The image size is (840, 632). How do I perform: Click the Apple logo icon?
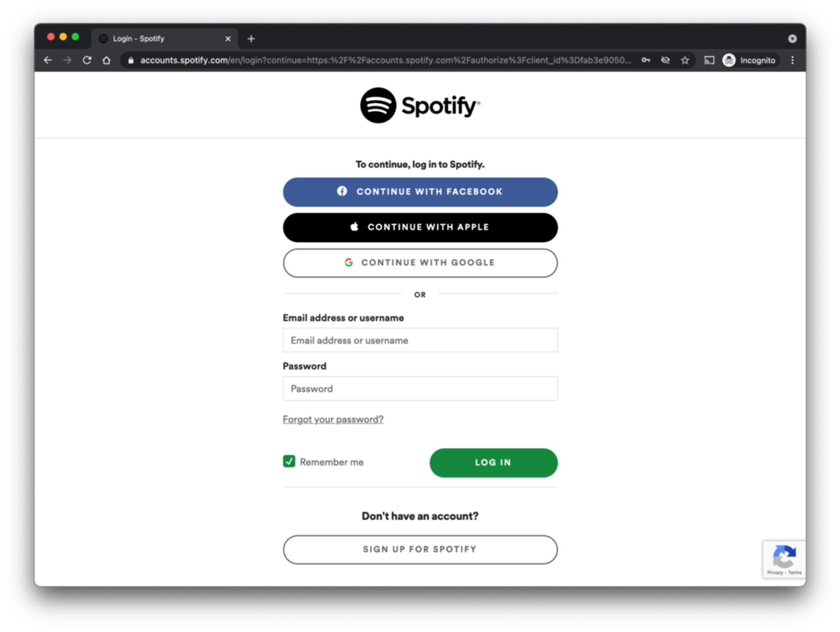tap(355, 227)
